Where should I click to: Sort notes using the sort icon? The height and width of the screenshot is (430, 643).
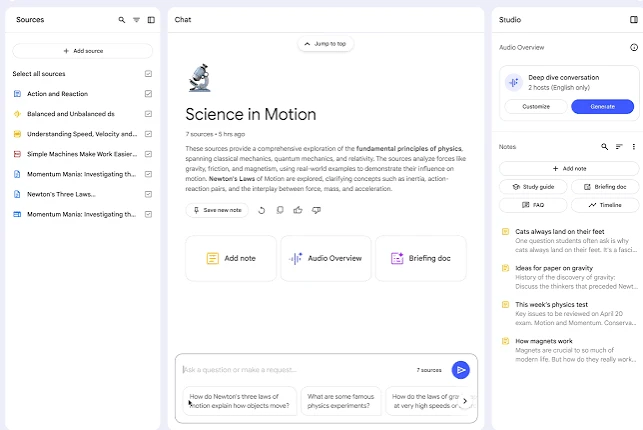point(619,147)
